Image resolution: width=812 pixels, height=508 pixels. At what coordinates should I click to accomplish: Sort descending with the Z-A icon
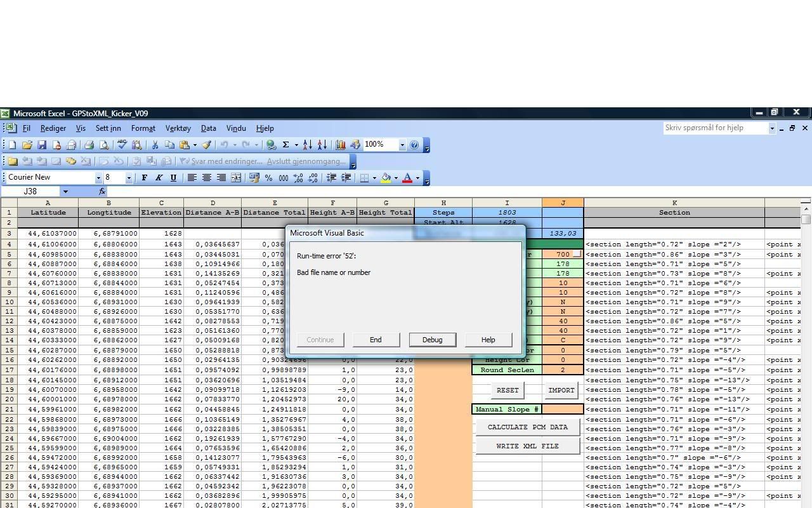click(x=322, y=145)
